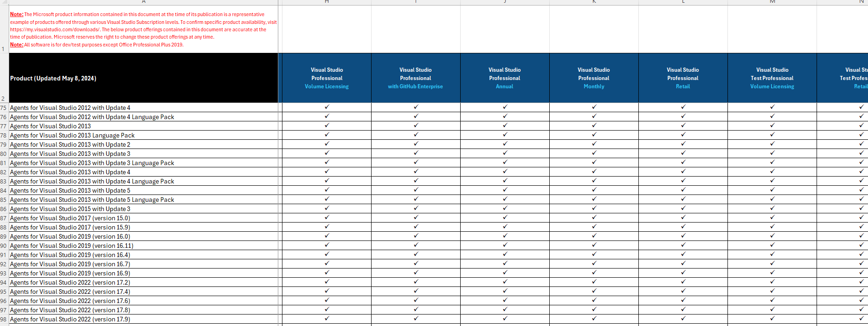Select the Product (Updated May 8, 2024) header cell

pos(143,78)
